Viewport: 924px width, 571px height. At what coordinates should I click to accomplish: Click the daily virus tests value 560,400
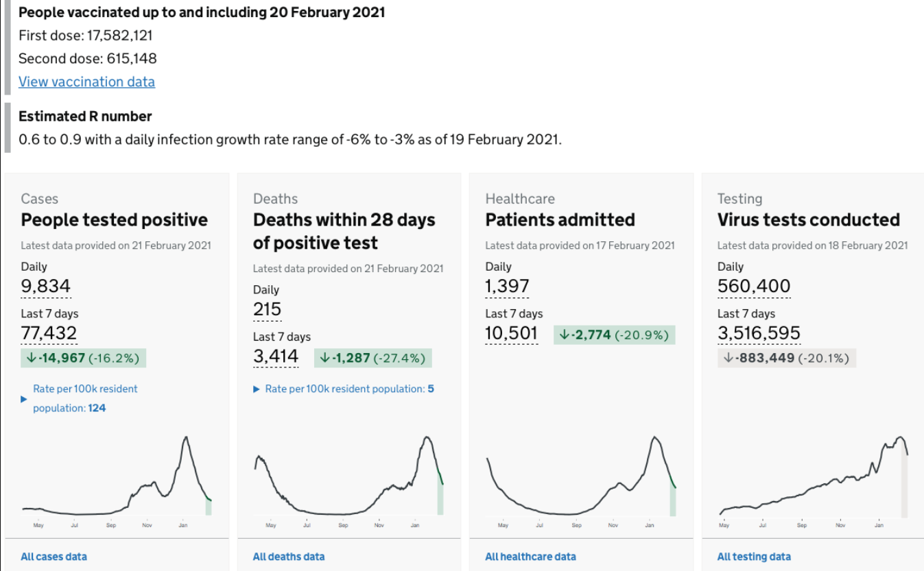[x=754, y=286]
